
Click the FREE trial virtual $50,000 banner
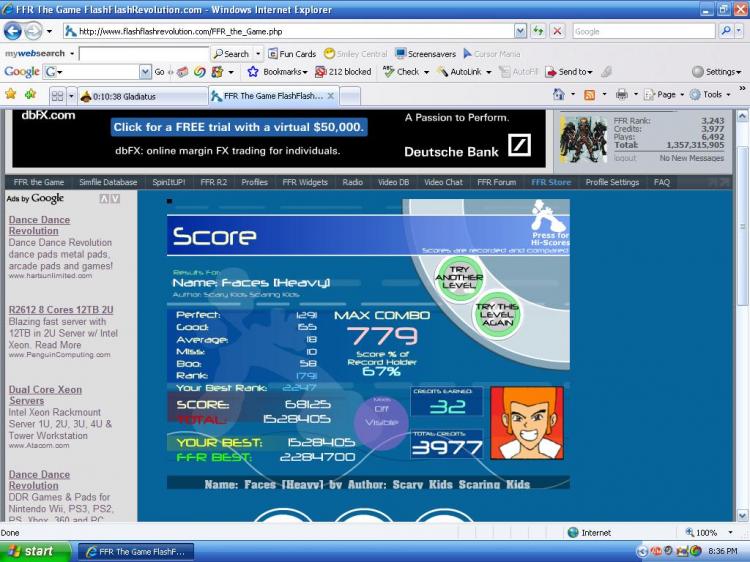[239, 127]
